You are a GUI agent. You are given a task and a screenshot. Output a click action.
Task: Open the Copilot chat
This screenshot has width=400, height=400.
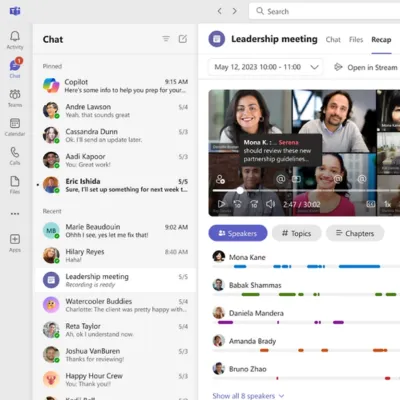point(116,86)
